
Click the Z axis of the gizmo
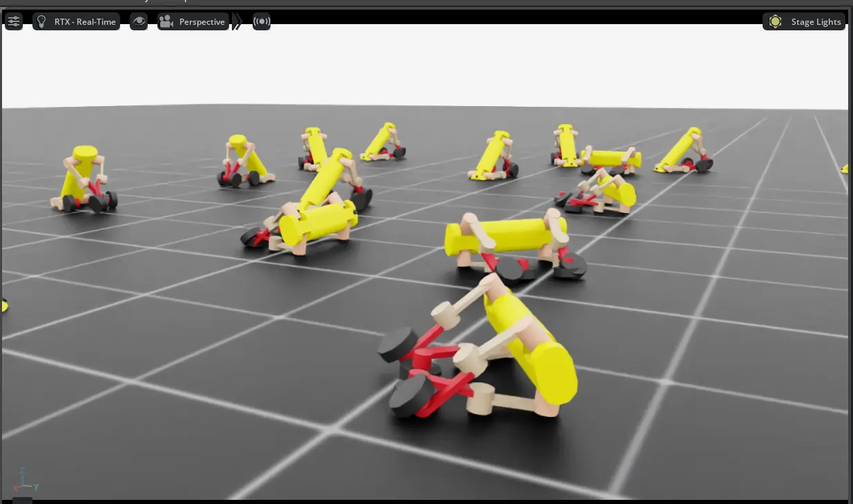coord(23,472)
